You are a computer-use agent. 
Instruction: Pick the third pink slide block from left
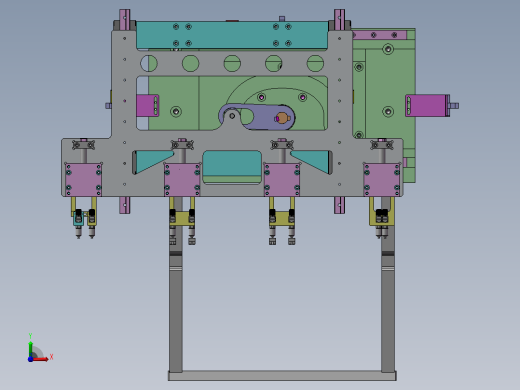point(282,180)
